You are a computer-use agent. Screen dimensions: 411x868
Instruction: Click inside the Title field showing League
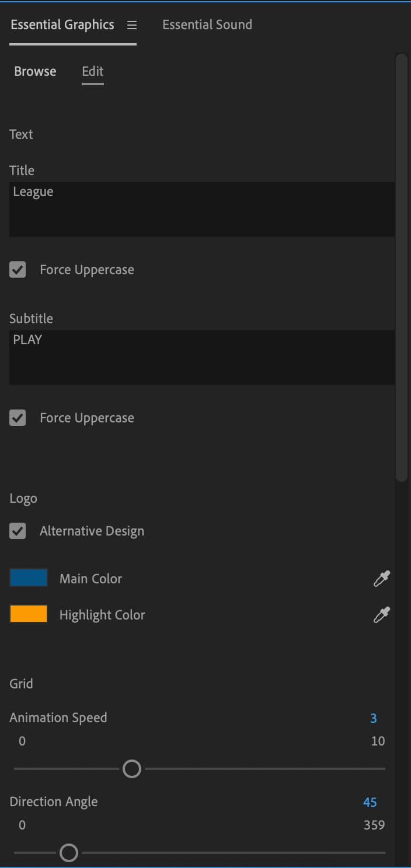point(201,209)
